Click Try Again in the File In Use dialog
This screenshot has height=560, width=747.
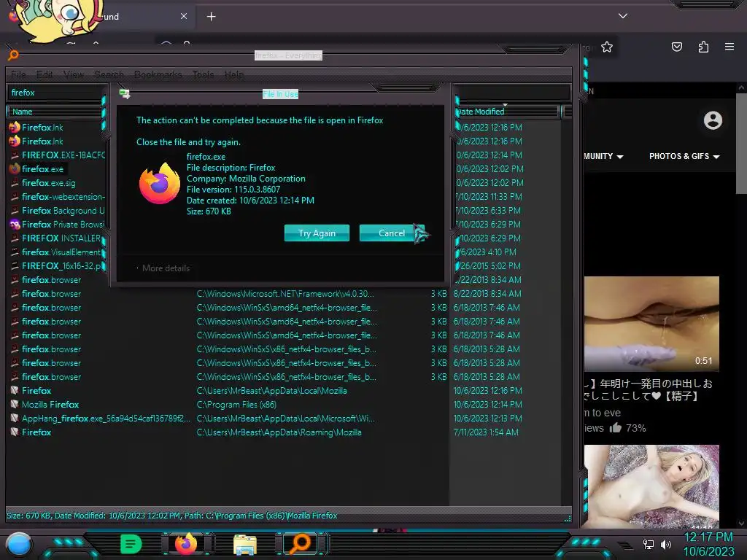coord(317,233)
